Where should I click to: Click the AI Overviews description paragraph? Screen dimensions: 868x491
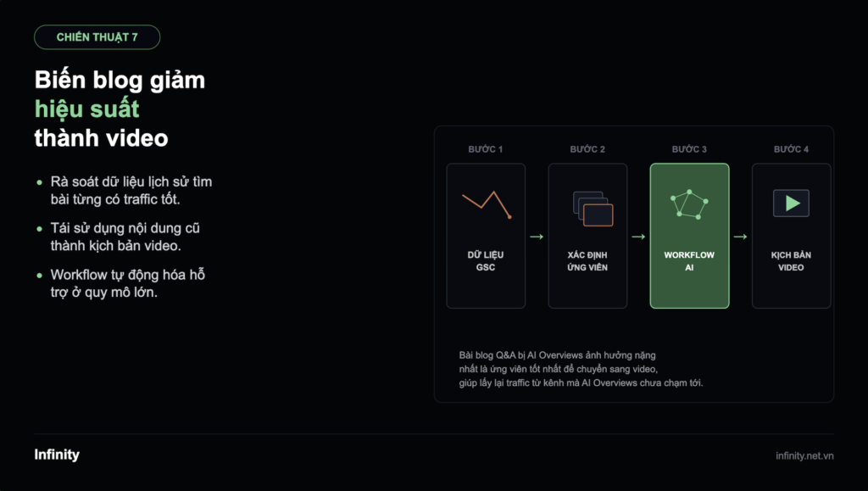click(581, 369)
